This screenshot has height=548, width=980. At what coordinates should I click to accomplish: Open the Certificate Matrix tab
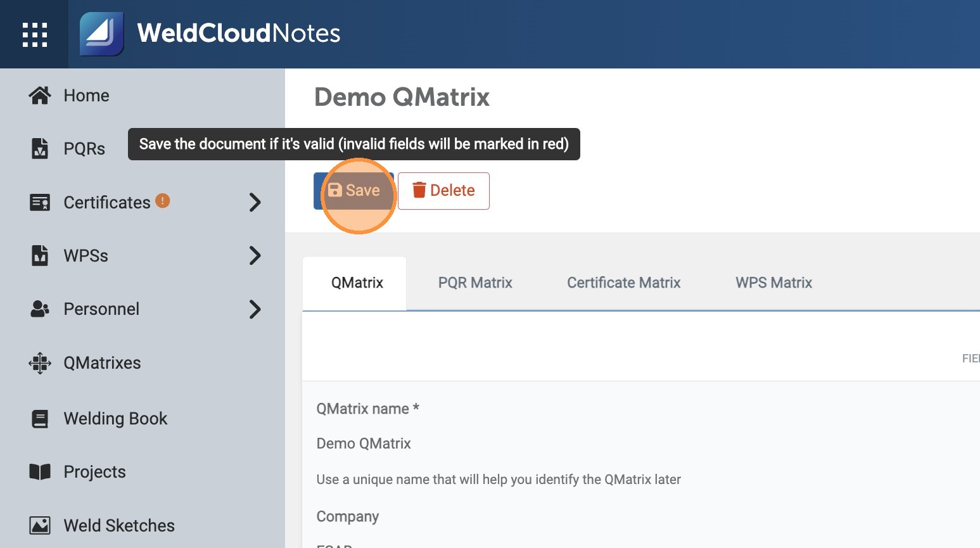pyautogui.click(x=623, y=283)
